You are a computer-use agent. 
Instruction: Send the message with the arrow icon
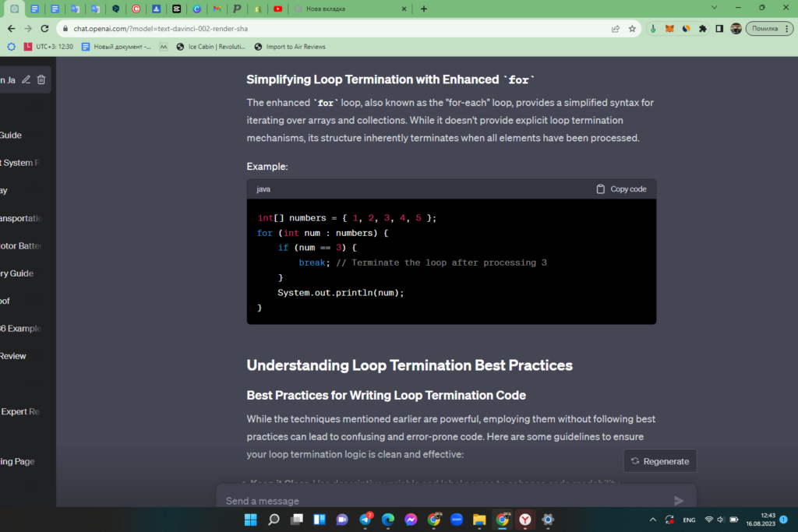point(679,501)
